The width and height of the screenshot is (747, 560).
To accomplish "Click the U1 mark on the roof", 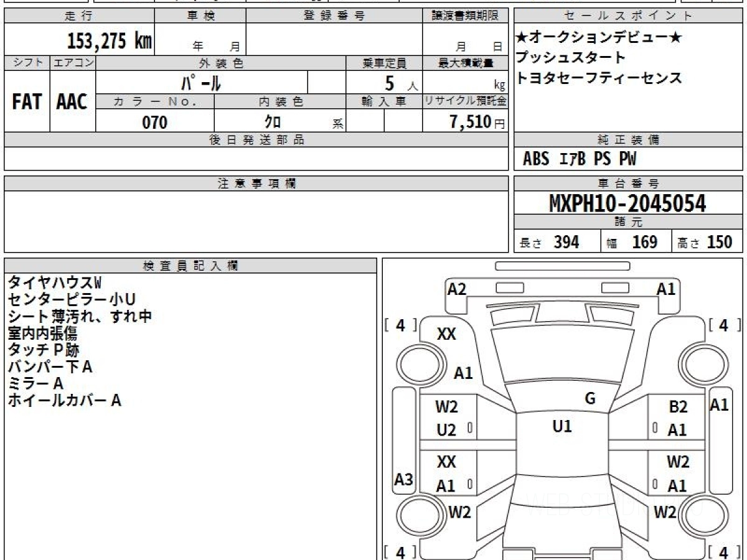I will point(562,426).
